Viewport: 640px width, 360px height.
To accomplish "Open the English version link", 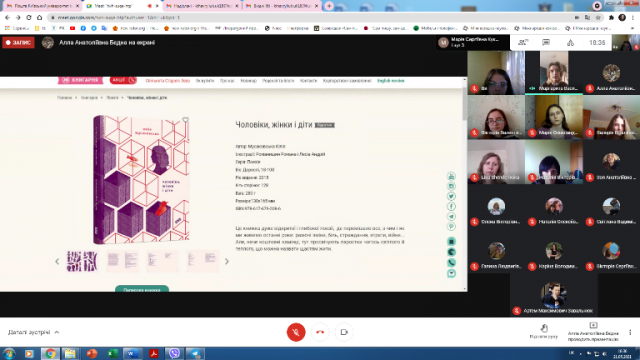I will pos(391,81).
